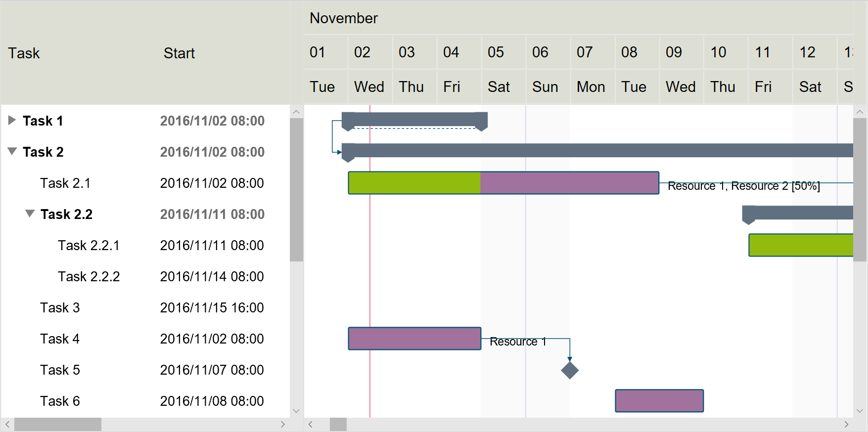Select the Task 6 bar on the timeline
This screenshot has height=432, width=868.
(659, 401)
